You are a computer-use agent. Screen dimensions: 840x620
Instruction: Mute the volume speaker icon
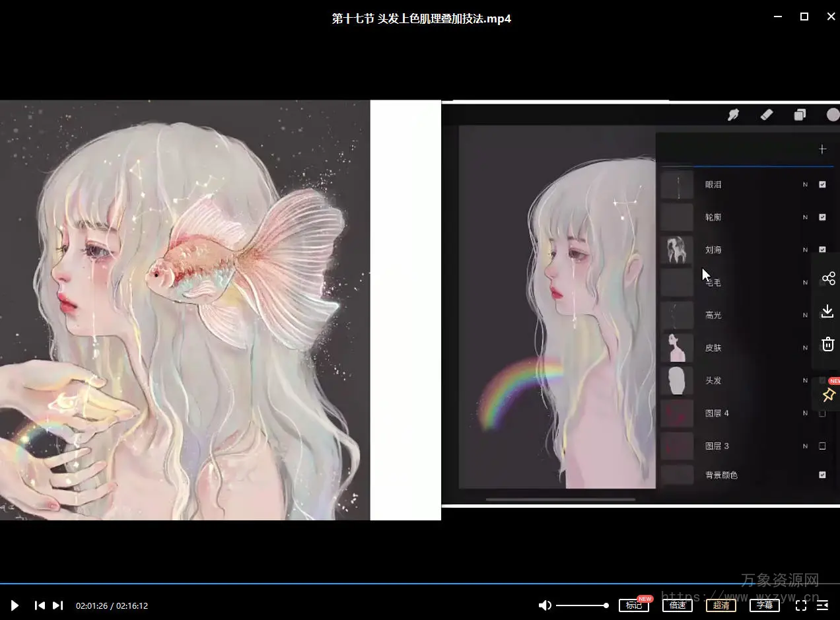pyautogui.click(x=545, y=605)
